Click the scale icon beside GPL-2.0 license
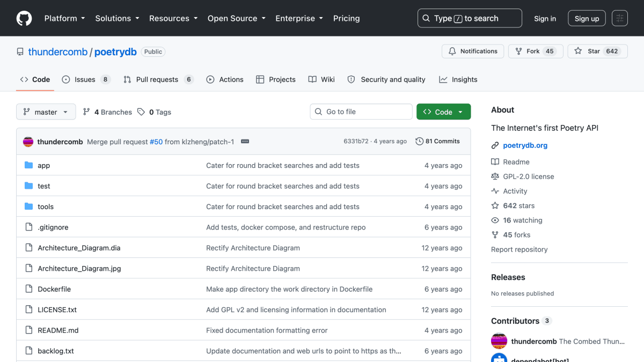Image resolution: width=644 pixels, height=362 pixels. [x=495, y=176]
